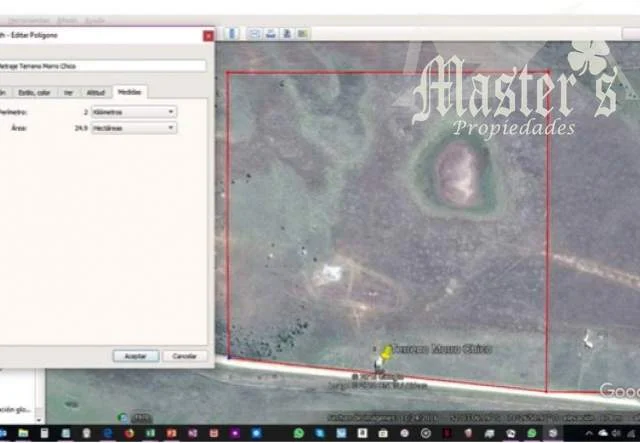Image resolution: width=640 pixels, height=443 pixels.
Task: Click the print toolbar icon
Action: click(270, 34)
